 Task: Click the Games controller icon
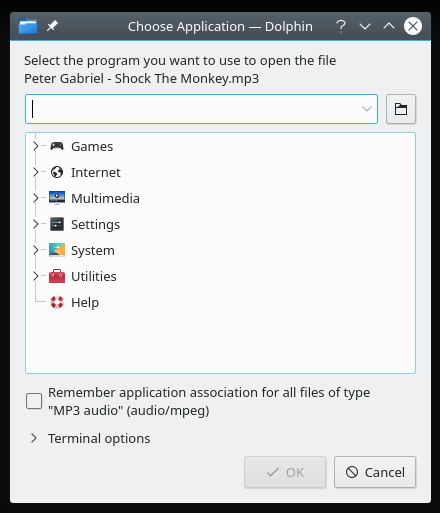[x=57, y=146]
